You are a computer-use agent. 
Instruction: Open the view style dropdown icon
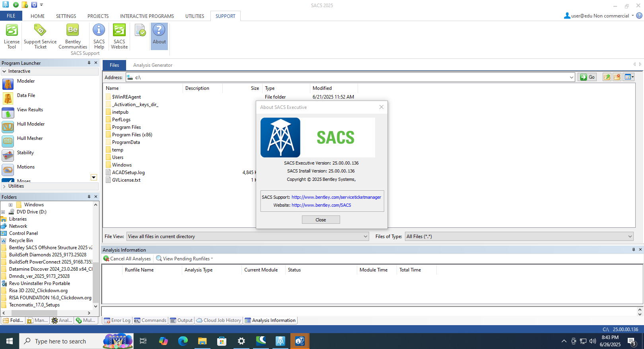(629, 77)
